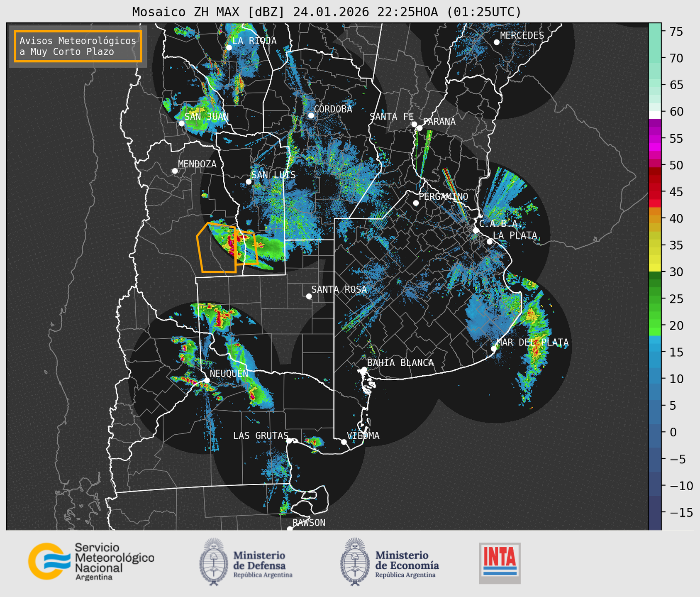The height and width of the screenshot is (597, 700).
Task: Click the SAN LUIS city label
Action: click(273, 175)
